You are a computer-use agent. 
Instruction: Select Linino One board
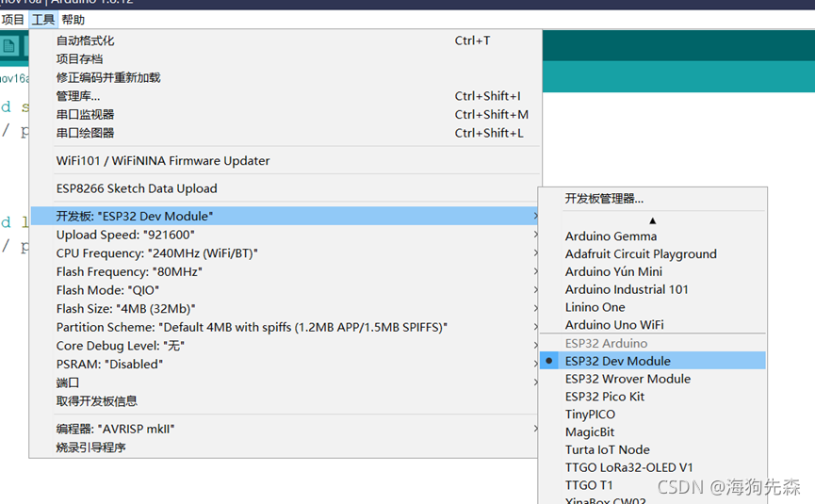point(652,307)
